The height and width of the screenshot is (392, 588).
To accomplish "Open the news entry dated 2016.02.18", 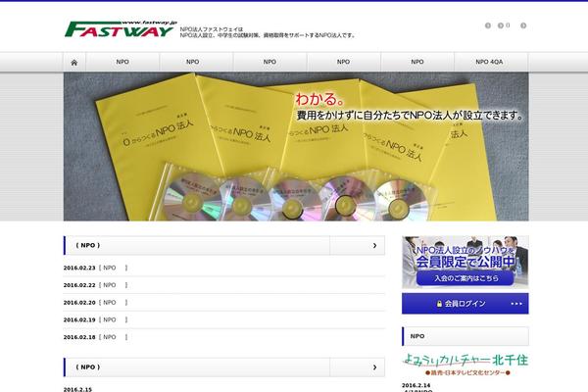I will [x=223, y=337].
